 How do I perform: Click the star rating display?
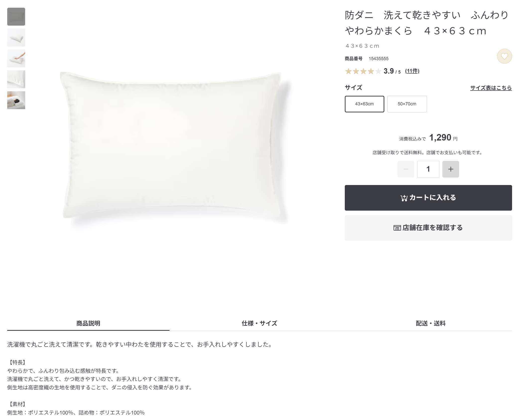click(363, 71)
